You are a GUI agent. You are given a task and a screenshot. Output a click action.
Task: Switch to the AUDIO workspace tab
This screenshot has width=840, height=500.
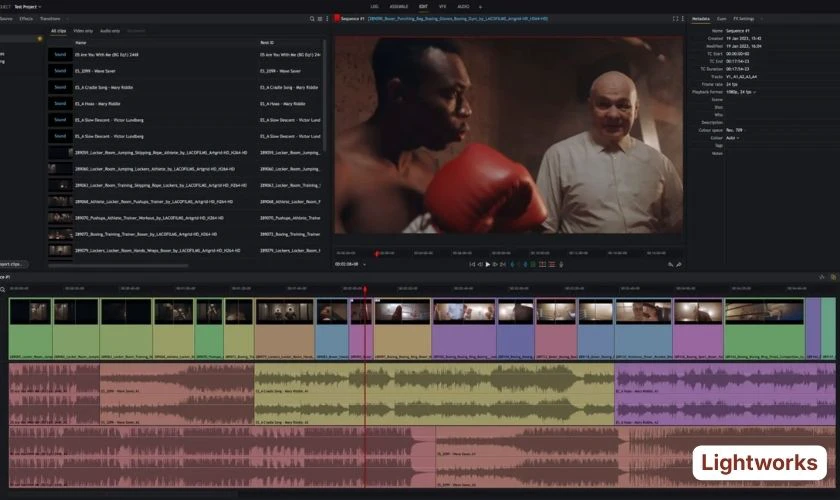(x=463, y=7)
